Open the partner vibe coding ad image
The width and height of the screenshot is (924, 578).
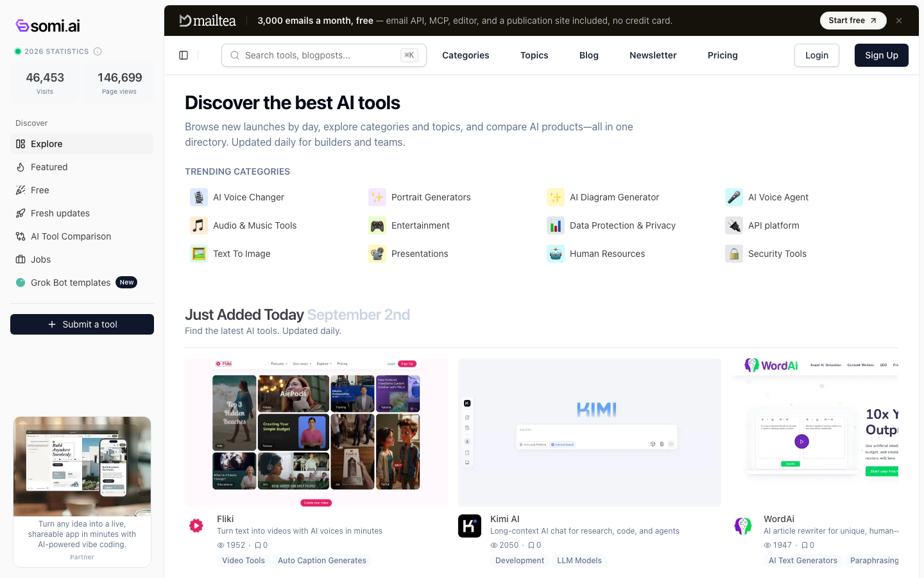point(82,467)
